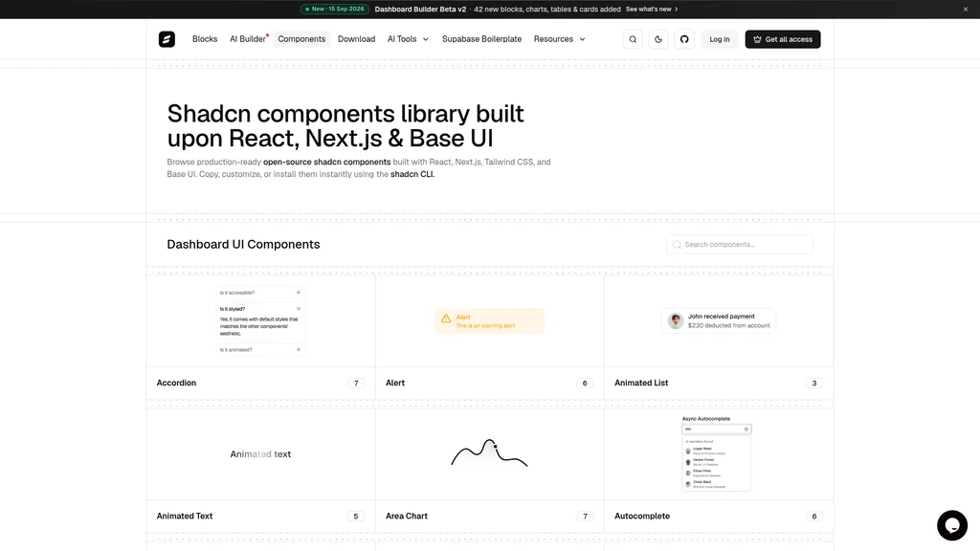
Task: Click Accordion count badge 7
Action: click(x=356, y=383)
